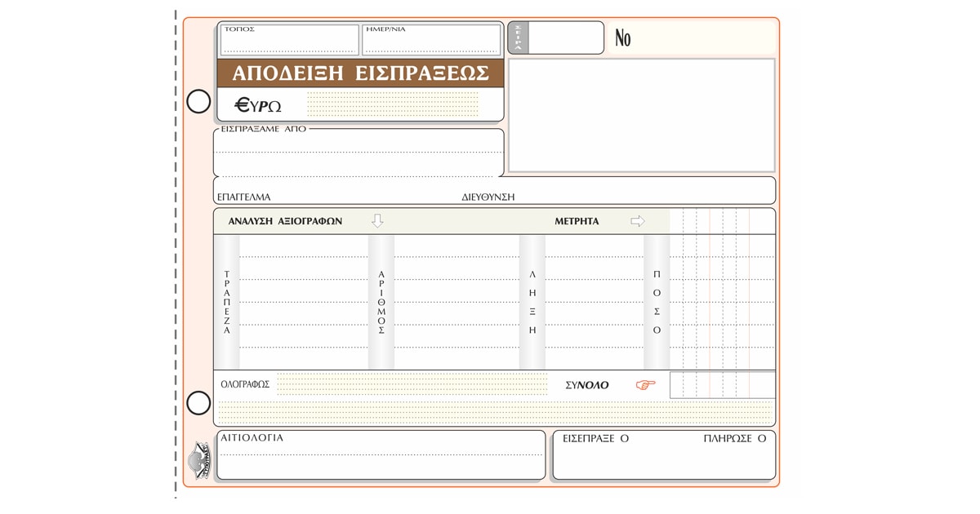Click the ΤΡΑΠΕΖΑ vertical column header
The height and width of the screenshot is (514, 980).
(x=227, y=302)
